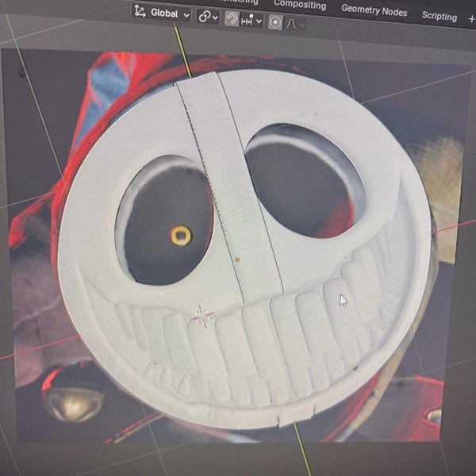Click the partially visible Rendering tab

click(x=239, y=2)
